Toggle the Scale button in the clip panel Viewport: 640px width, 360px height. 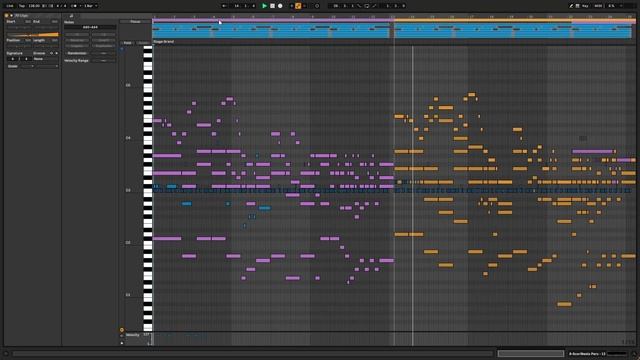[13, 66]
